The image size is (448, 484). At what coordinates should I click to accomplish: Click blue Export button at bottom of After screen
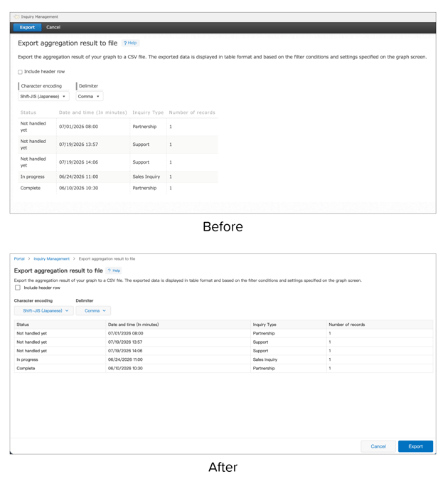[x=415, y=446]
